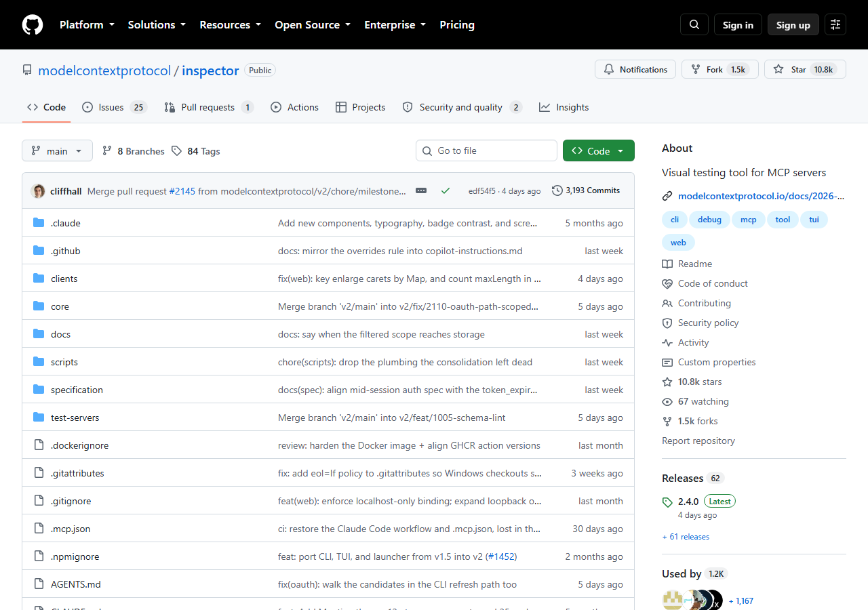The image size is (868, 610).
Task: Click cliffhall's avatar image
Action: [38, 191]
